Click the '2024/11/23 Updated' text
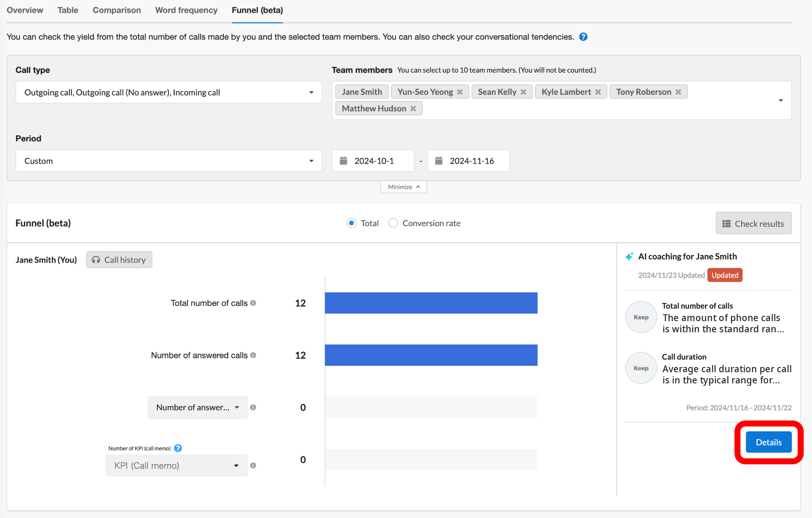The width and height of the screenshot is (812, 518). pos(671,275)
